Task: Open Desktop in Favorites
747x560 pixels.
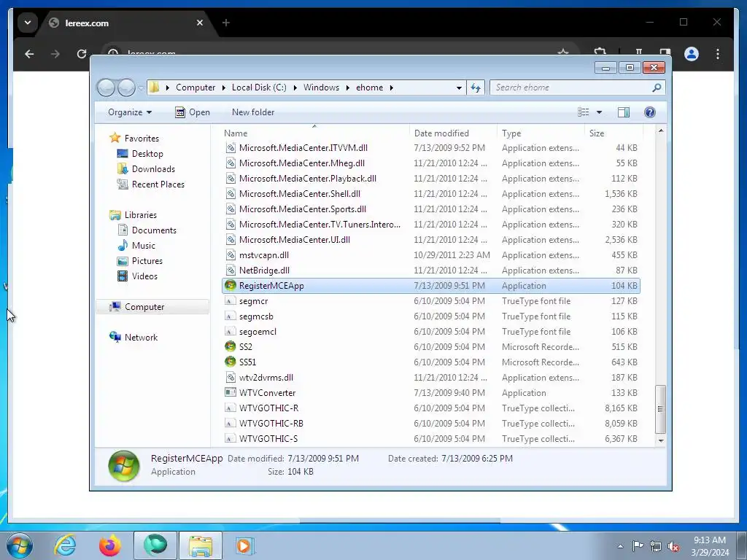Action: pyautogui.click(x=147, y=154)
